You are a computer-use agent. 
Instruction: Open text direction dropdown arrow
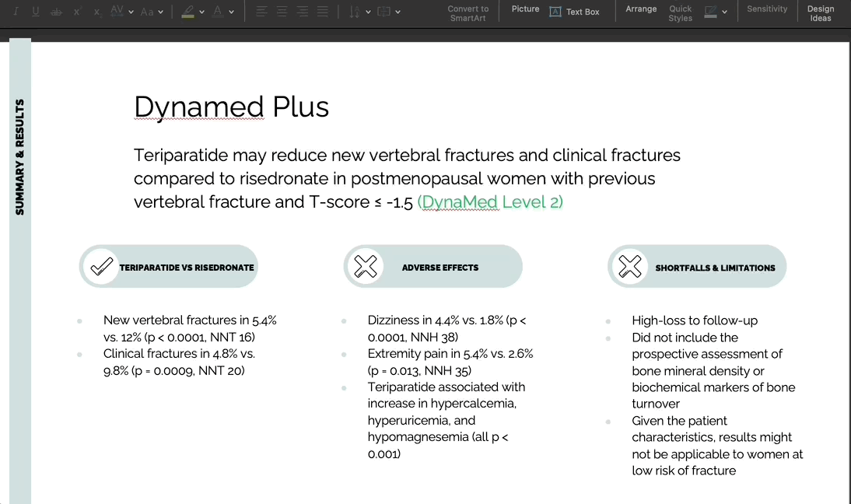click(x=369, y=12)
